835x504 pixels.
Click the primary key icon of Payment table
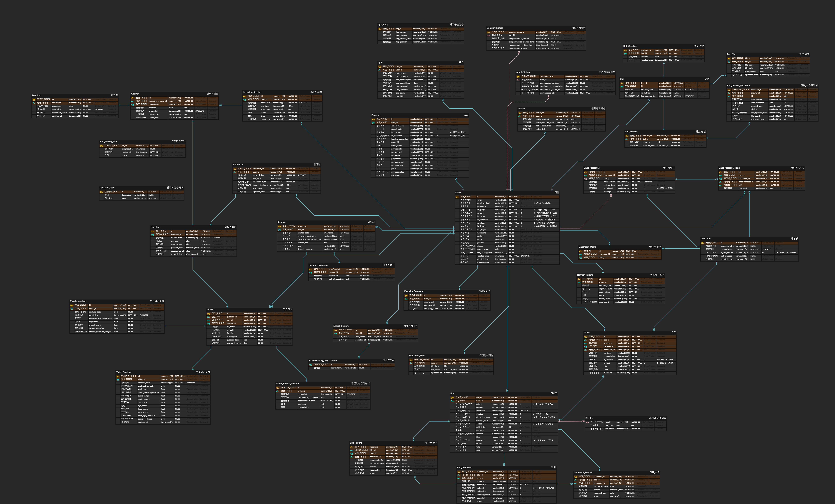373,119
